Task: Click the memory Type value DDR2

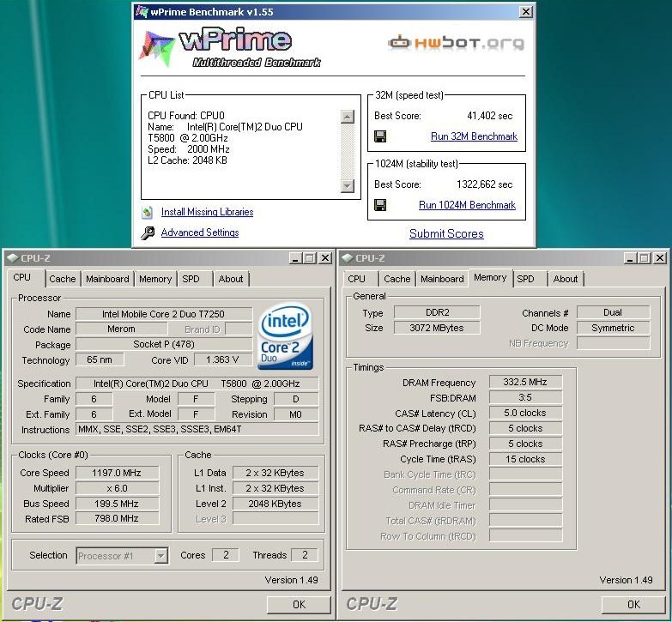Action: click(x=437, y=312)
